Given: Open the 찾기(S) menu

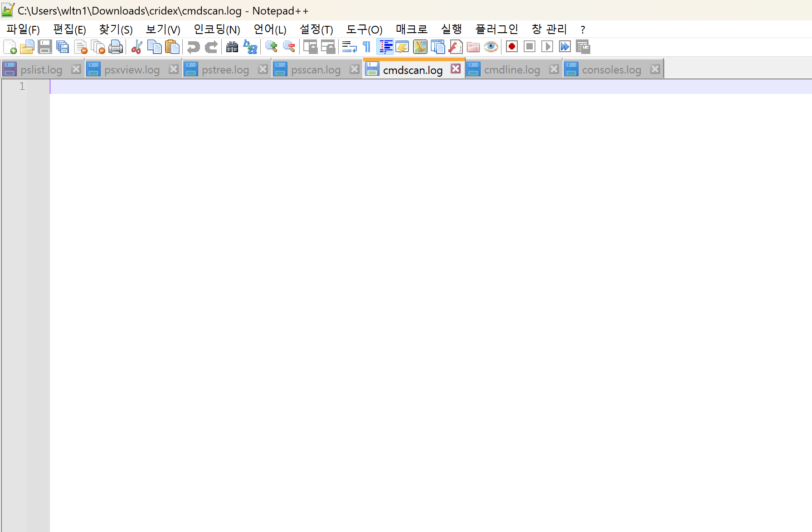Looking at the screenshot, I should coord(116,29).
